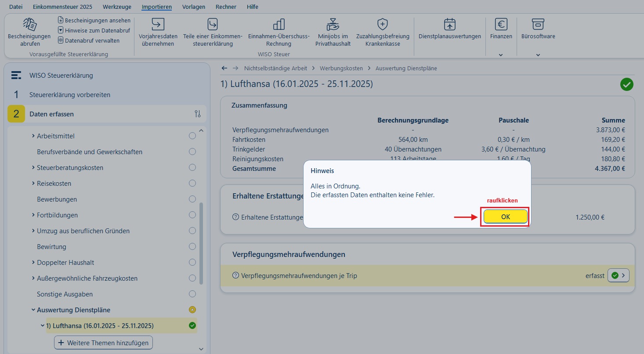The image size is (644, 354).
Task: Select Minijobs im Privathaushalt
Action: [333, 32]
